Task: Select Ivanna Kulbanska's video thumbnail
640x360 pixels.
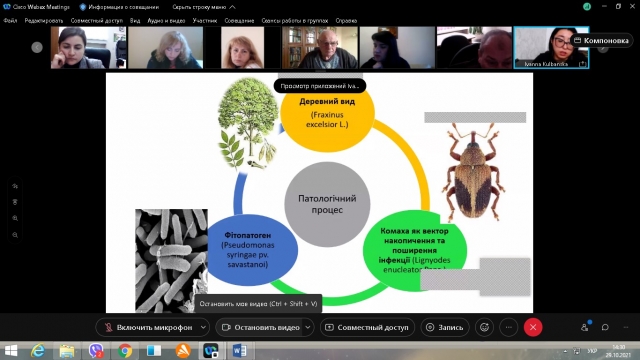Action: tap(551, 47)
